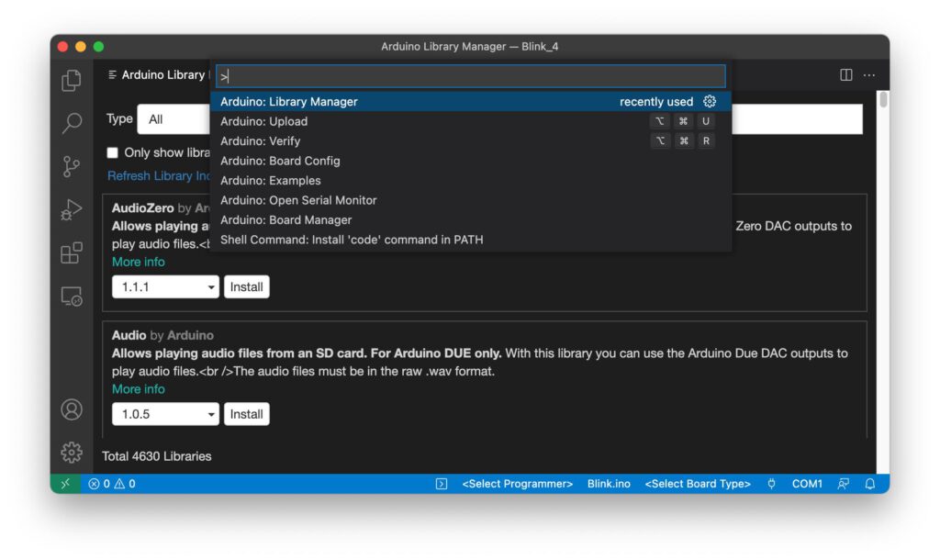This screenshot has height=560, width=940.
Task: Click into the command palette input field
Action: 471,76
